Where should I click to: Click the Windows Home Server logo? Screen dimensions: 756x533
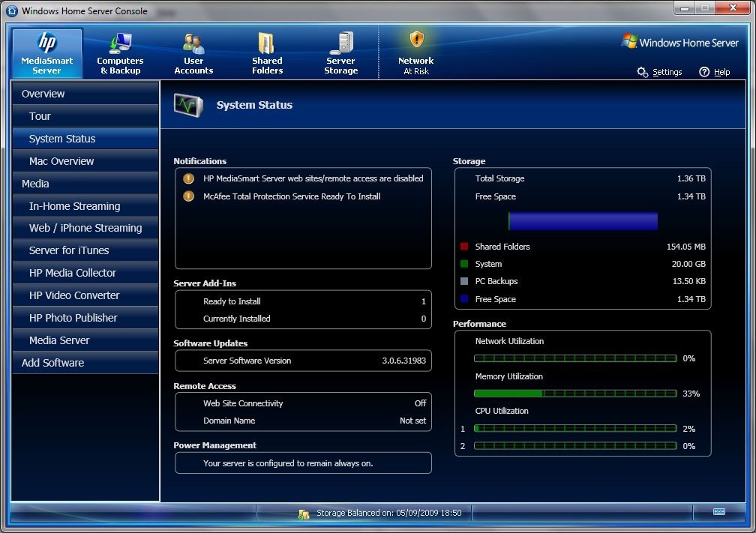(x=679, y=42)
